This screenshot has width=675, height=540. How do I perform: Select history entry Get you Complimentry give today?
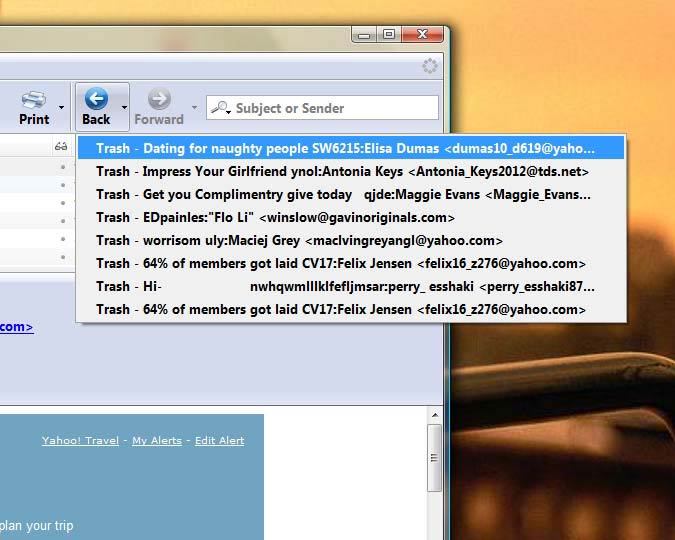[x=351, y=195]
